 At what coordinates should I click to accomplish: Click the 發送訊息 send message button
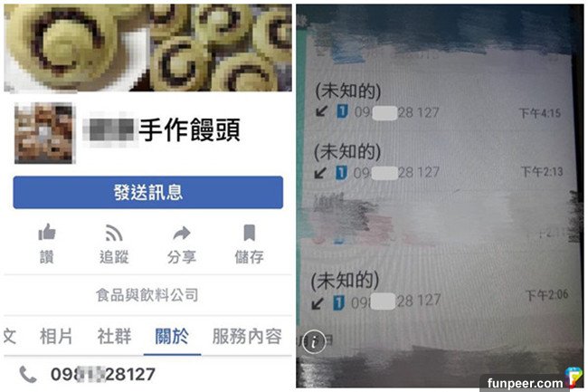tap(148, 192)
